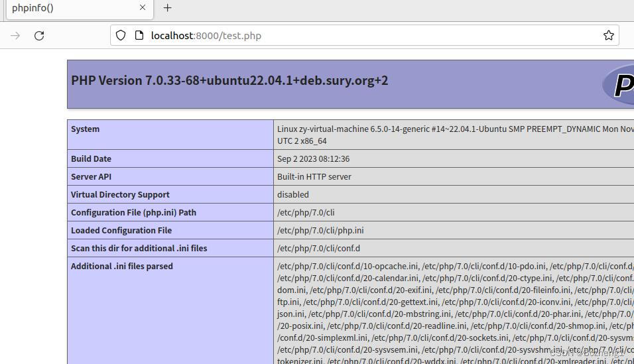634x364 pixels.
Task: Select the System row label
Action: [x=86, y=129]
